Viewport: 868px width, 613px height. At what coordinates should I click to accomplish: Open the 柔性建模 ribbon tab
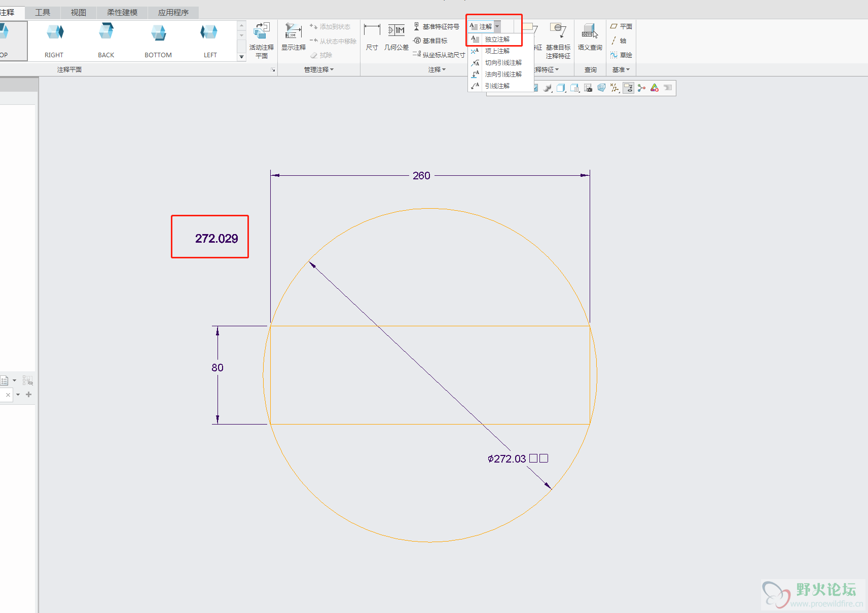[122, 12]
